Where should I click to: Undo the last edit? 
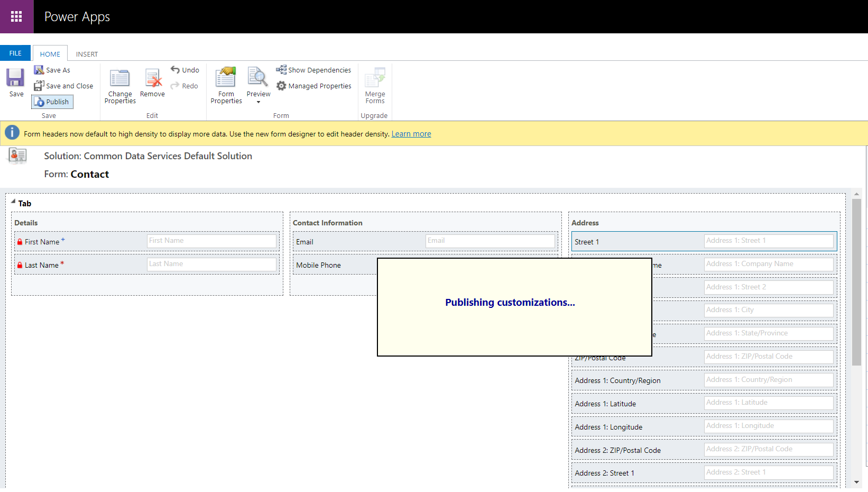(x=185, y=70)
